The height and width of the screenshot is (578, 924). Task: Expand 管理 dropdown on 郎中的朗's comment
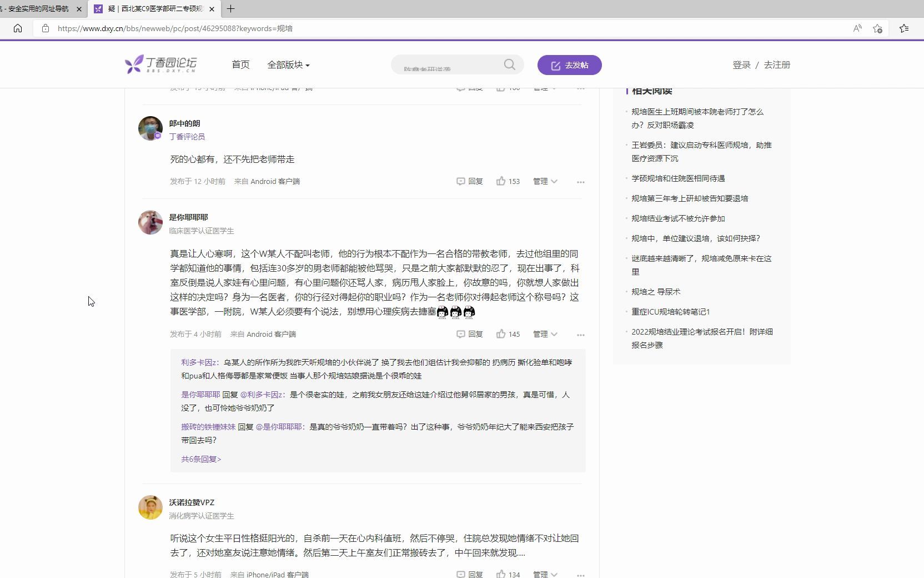[545, 181]
